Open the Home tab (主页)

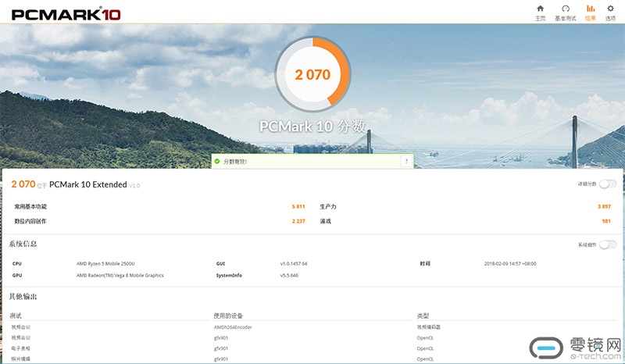pyautogui.click(x=540, y=12)
